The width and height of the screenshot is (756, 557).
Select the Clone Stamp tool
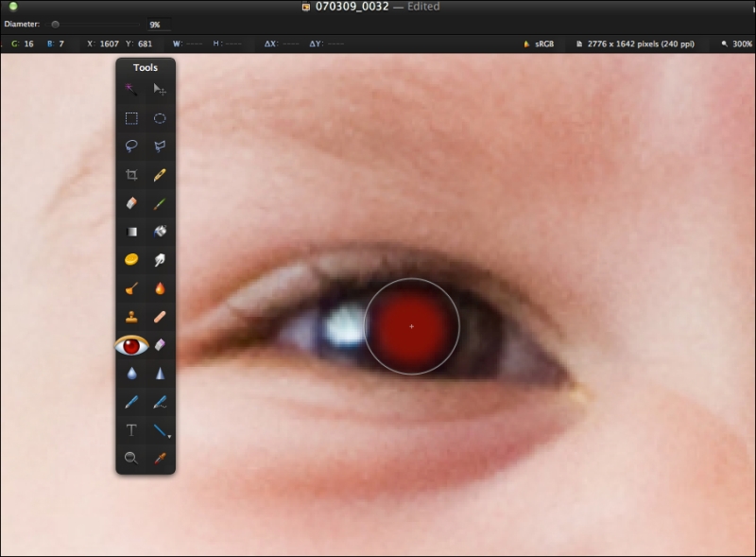(131, 317)
